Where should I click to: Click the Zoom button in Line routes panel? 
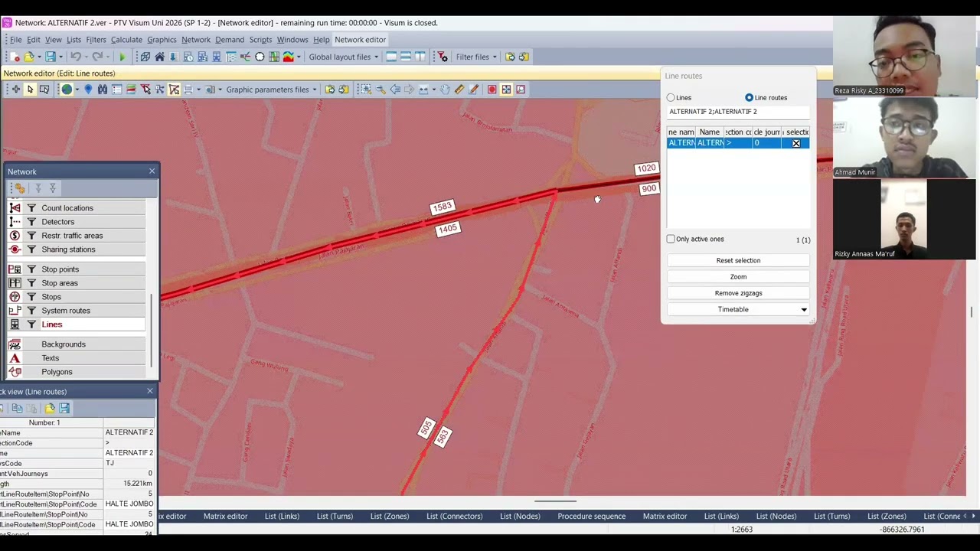[x=738, y=277]
